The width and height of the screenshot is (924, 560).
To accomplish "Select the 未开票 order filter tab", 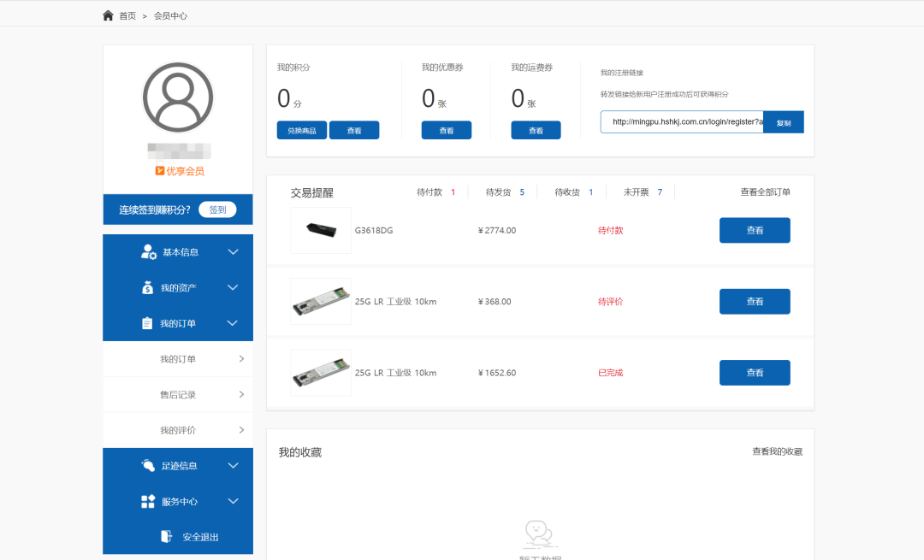I will [x=643, y=192].
